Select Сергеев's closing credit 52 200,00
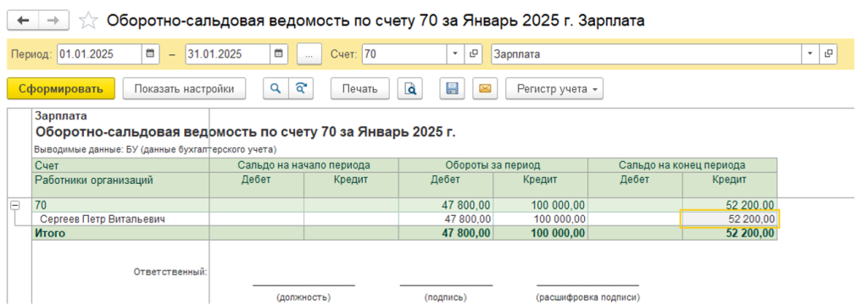This screenshot has height=305, width=868. click(x=729, y=219)
